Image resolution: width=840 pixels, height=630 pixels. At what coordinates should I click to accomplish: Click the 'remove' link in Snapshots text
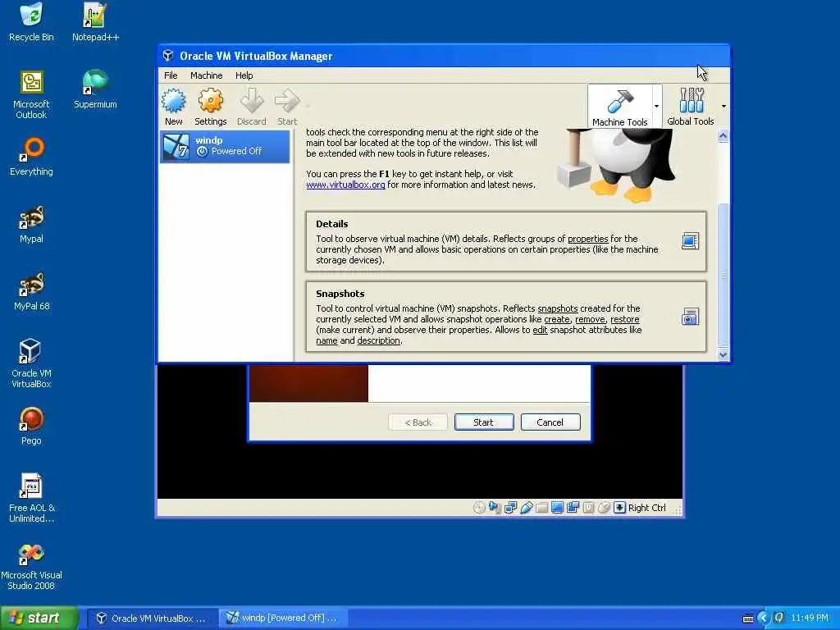(x=591, y=319)
